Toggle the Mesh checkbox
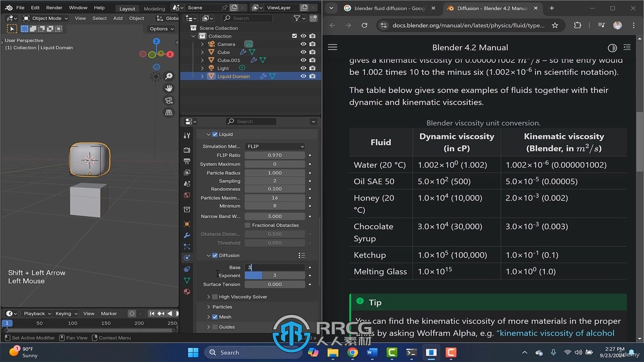 [x=215, y=317]
